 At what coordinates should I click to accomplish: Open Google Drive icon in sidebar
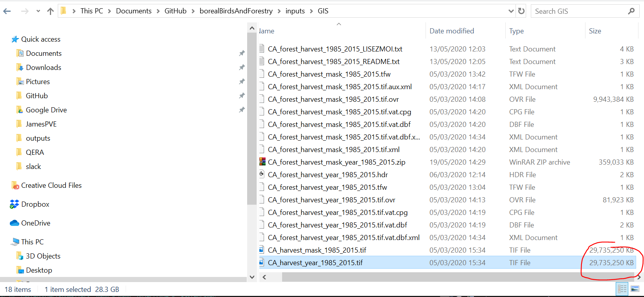(20, 110)
